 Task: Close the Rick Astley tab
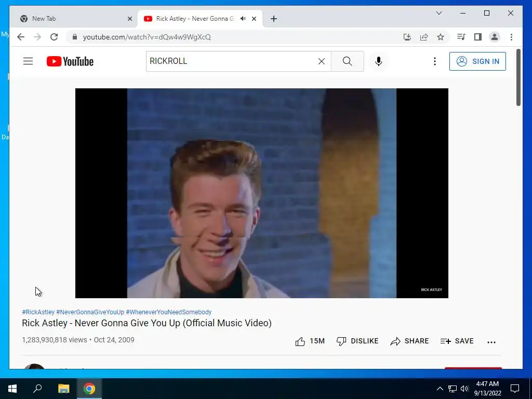[x=254, y=19]
